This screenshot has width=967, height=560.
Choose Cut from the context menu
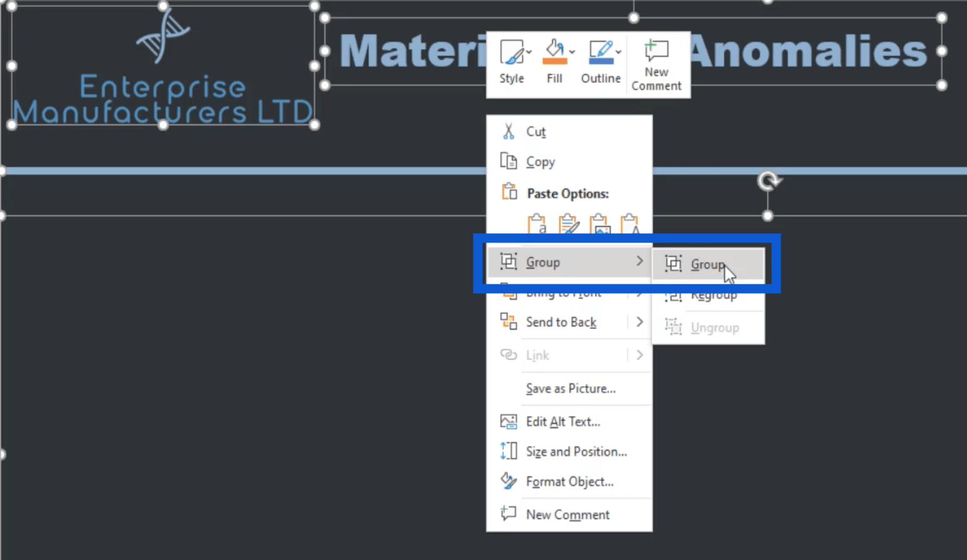point(569,131)
